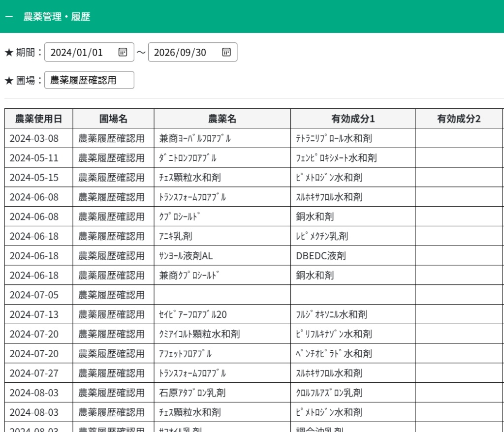This screenshot has height=432, width=504.
Task: Click pesticide name アフェットフロアブル
Action: 185,354
